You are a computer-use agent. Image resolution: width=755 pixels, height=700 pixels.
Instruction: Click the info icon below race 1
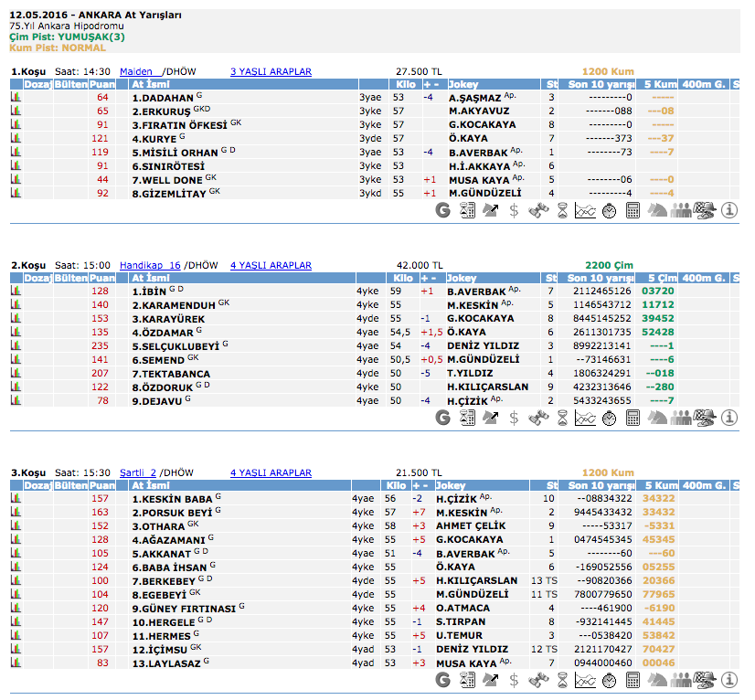pos(729,211)
